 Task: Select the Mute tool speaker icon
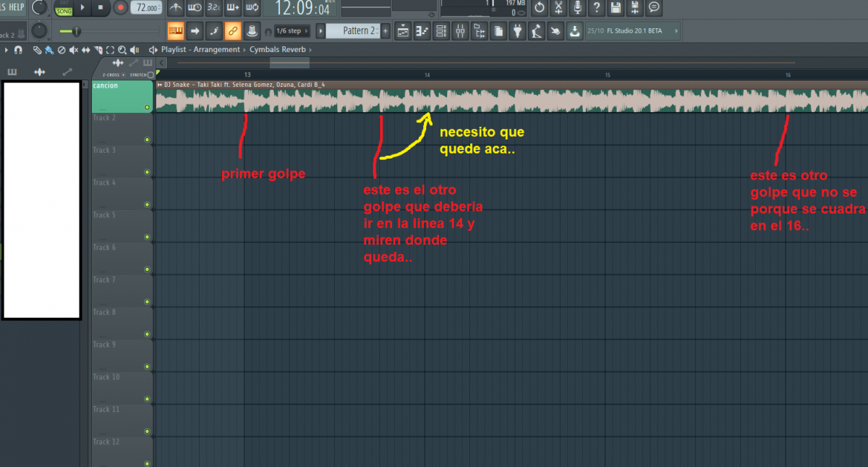[x=73, y=50]
